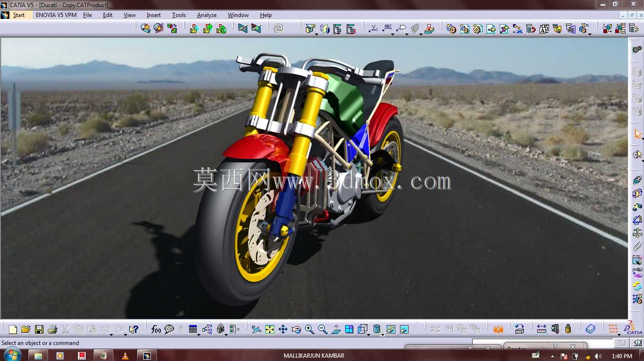This screenshot has width=644, height=361.
Task: Click the orange Capture camera icon
Action: coord(498,329)
